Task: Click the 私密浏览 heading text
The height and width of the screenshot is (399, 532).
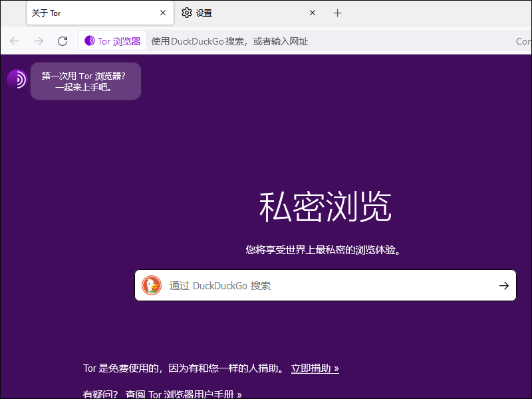Action: (x=325, y=207)
